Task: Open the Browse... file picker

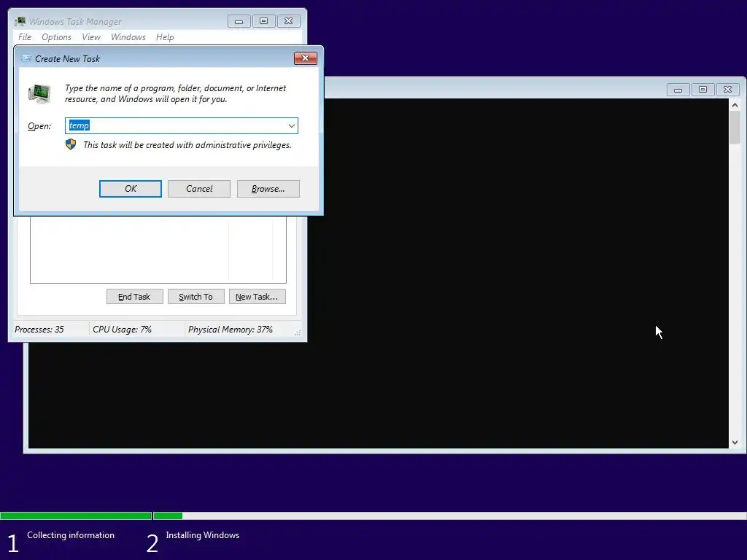Action: [x=268, y=189]
